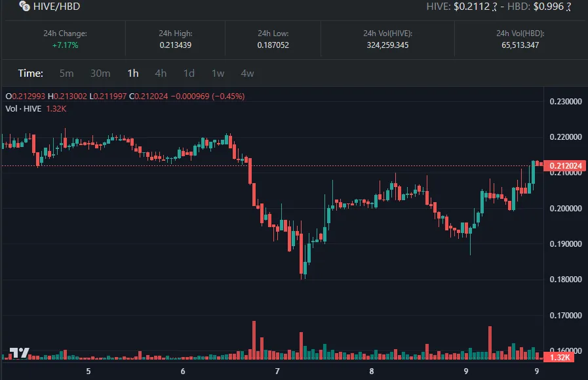Click date label 5 on time axis
This screenshot has height=380, width=588.
88,371
